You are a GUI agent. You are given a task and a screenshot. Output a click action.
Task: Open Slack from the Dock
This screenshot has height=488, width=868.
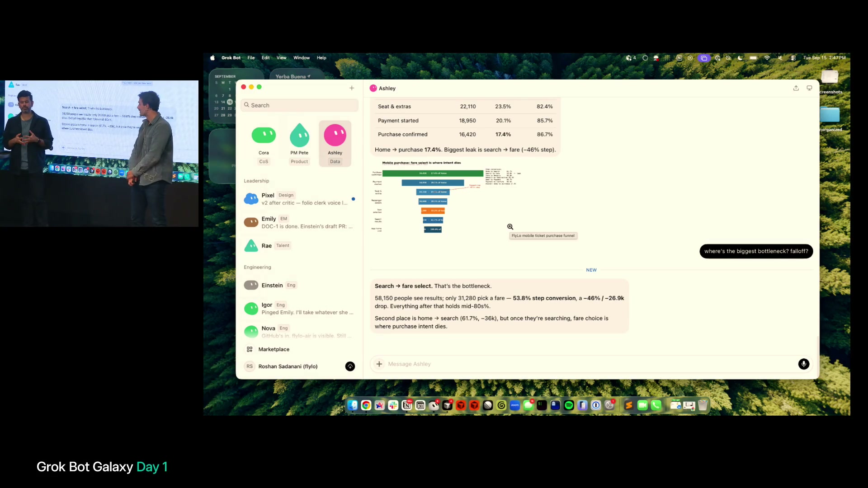coord(393,405)
